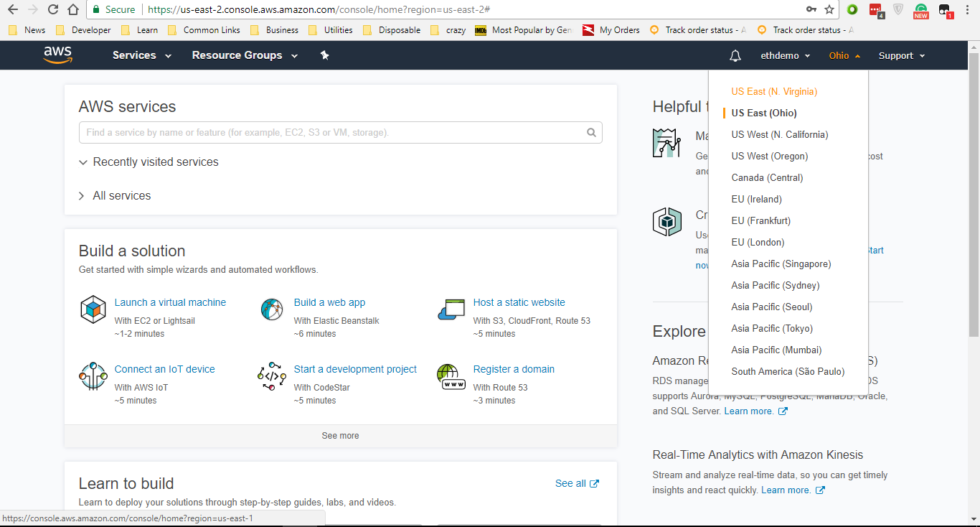Click the grey shield extension icon

898,10
